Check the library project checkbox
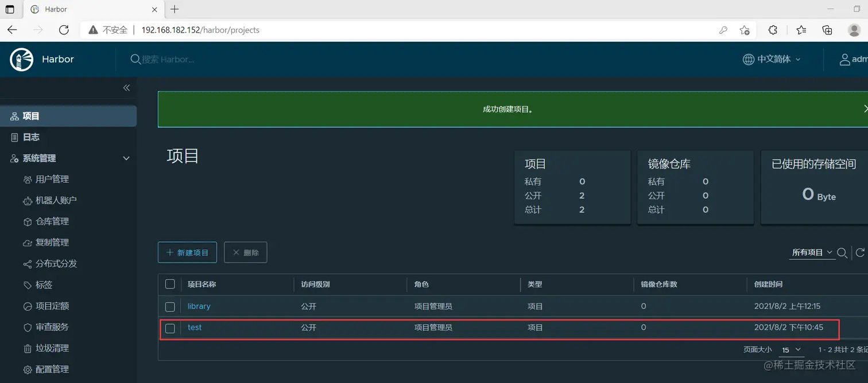Image resolution: width=868 pixels, height=383 pixels. [x=170, y=306]
